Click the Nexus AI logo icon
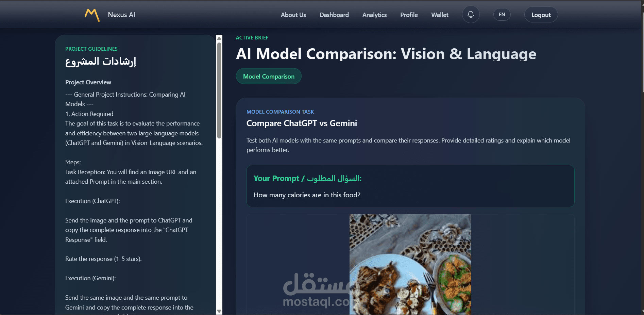644x315 pixels. pyautogui.click(x=92, y=15)
